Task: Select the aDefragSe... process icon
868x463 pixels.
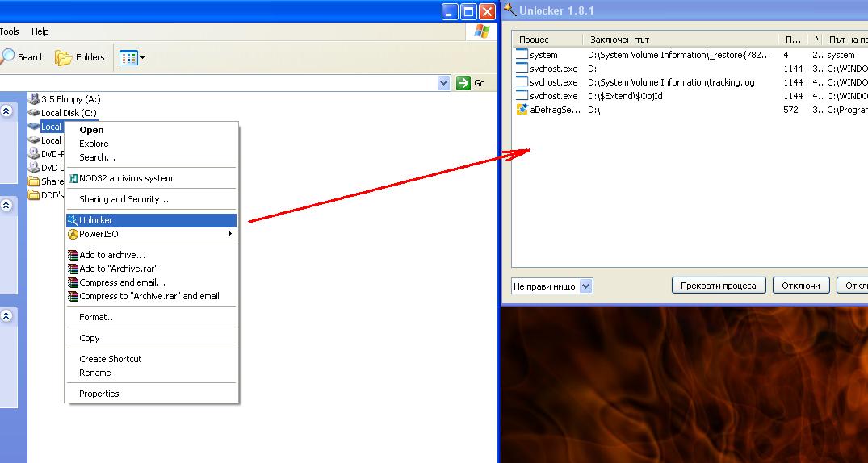Action: (x=522, y=110)
